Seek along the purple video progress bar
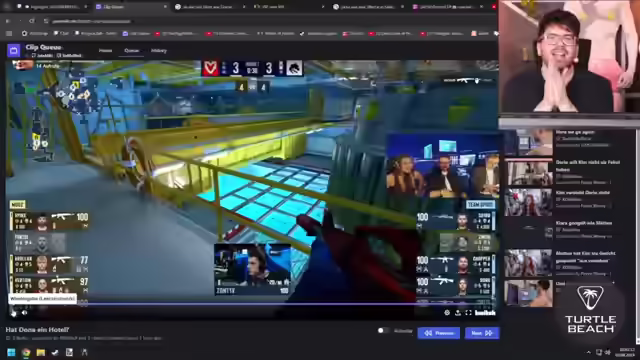 click(251, 304)
